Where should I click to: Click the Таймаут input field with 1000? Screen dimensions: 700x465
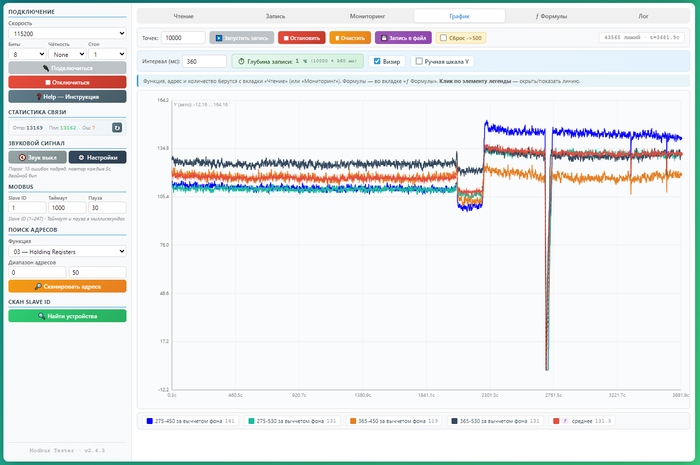67,208
